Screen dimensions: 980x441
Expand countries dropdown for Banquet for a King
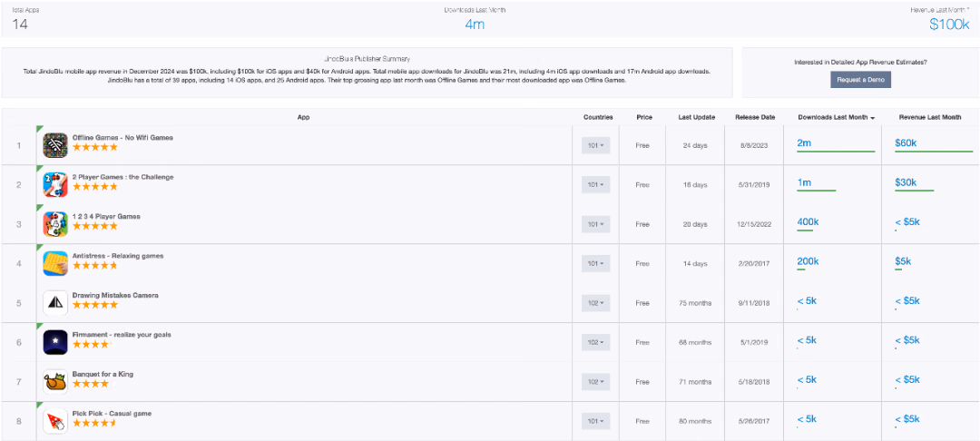point(595,382)
